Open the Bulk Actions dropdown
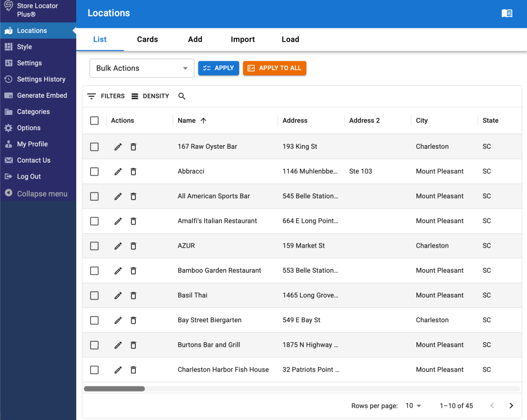This screenshot has width=527, height=420. pos(142,68)
